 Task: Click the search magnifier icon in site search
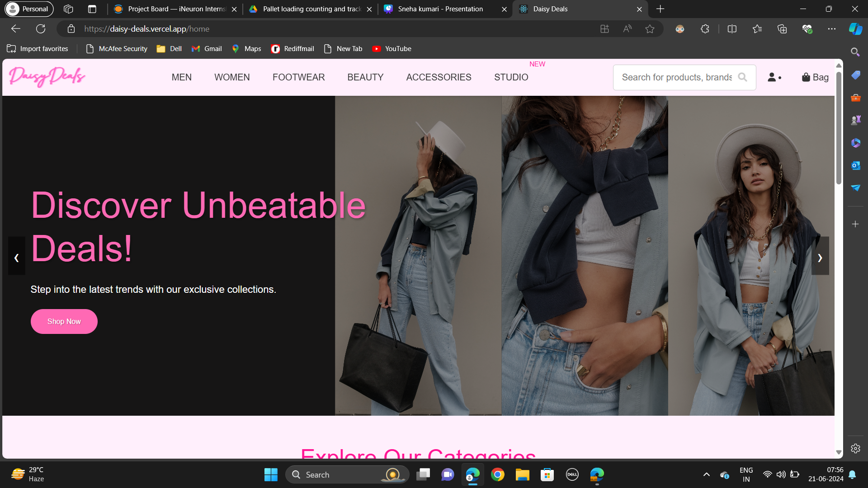coord(742,77)
